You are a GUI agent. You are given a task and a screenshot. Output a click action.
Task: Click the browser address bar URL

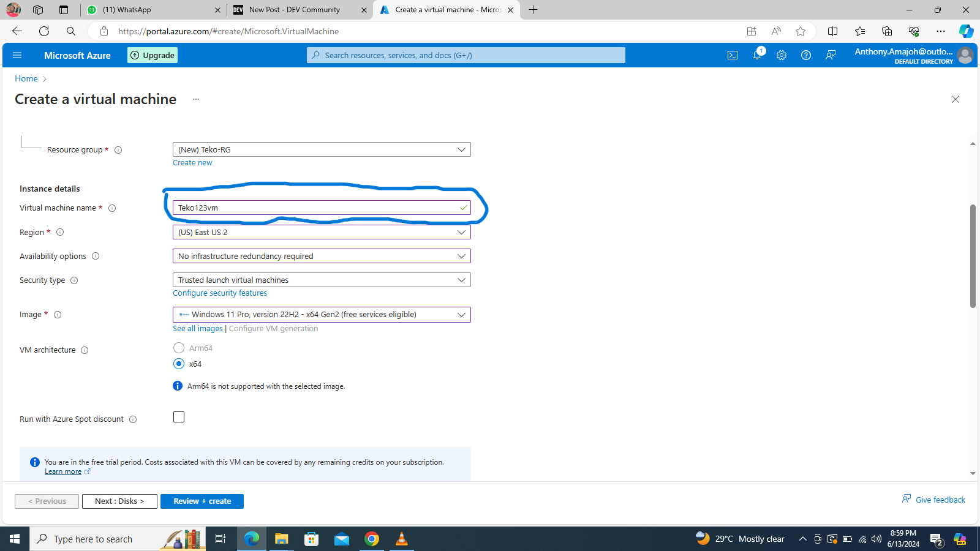pos(228,31)
